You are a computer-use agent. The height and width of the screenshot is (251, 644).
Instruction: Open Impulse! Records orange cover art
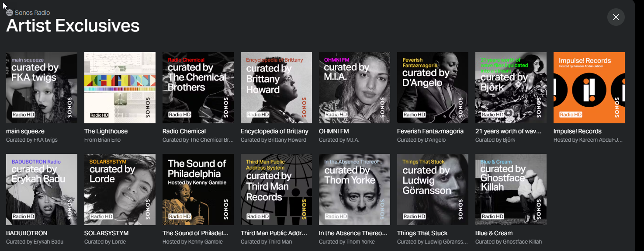pos(589,88)
